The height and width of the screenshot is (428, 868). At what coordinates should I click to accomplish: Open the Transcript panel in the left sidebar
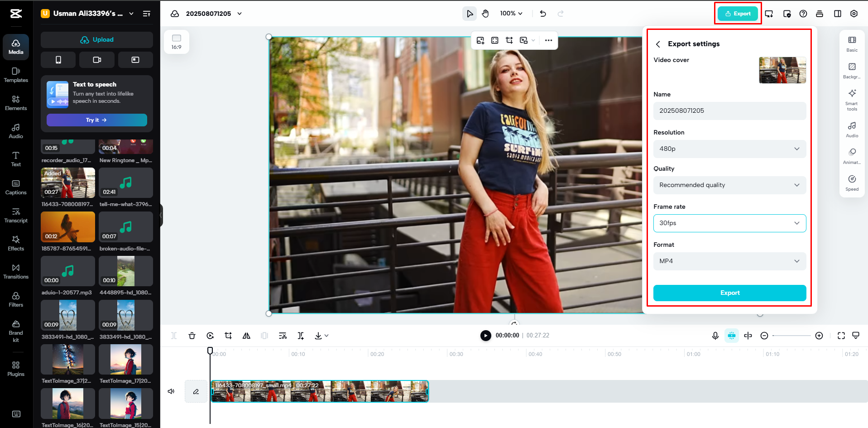pyautogui.click(x=16, y=216)
